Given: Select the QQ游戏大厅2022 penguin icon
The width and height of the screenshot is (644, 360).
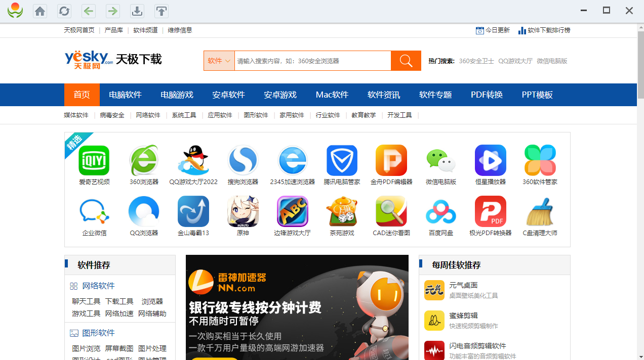Looking at the screenshot, I should click(x=193, y=160).
